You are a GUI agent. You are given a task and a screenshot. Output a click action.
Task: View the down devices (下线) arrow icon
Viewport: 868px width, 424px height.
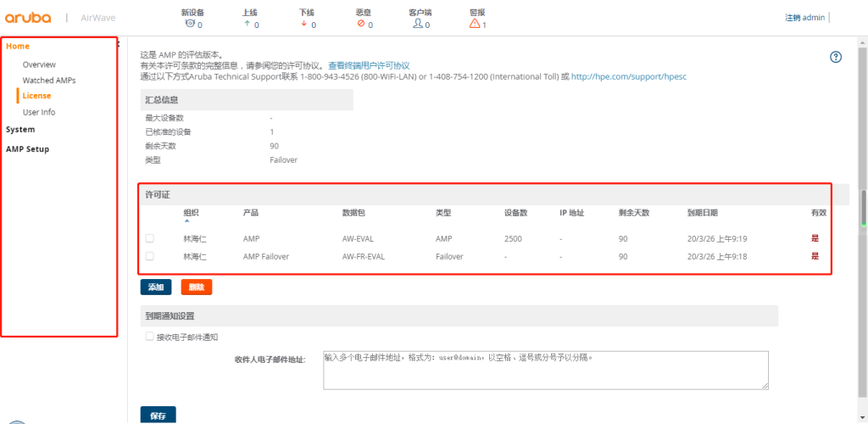tap(304, 24)
